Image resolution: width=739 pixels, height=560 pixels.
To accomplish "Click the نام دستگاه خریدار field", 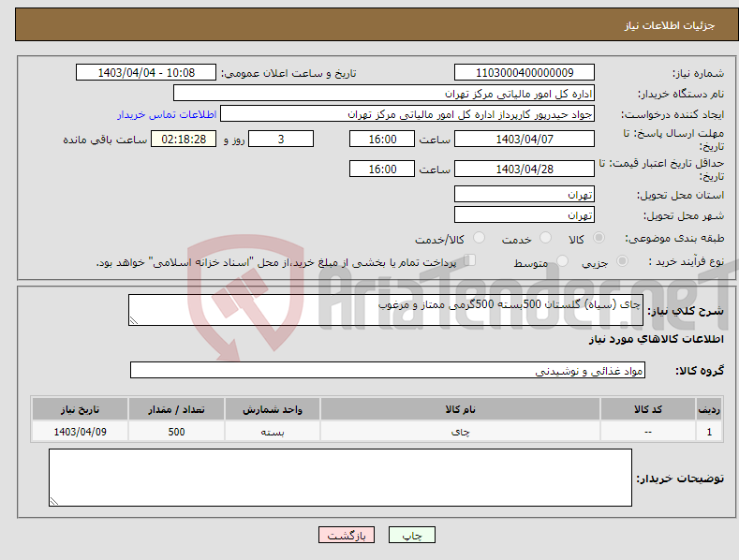I will (x=384, y=94).
